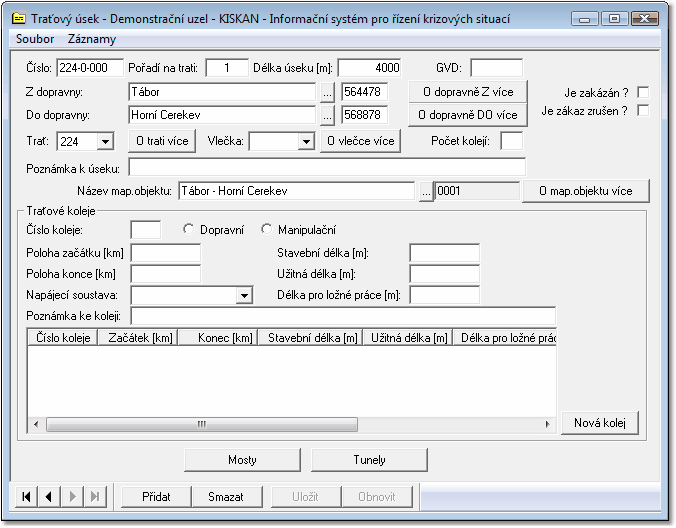Browse for map object name
This screenshot has height=528, width=676.
426,191
